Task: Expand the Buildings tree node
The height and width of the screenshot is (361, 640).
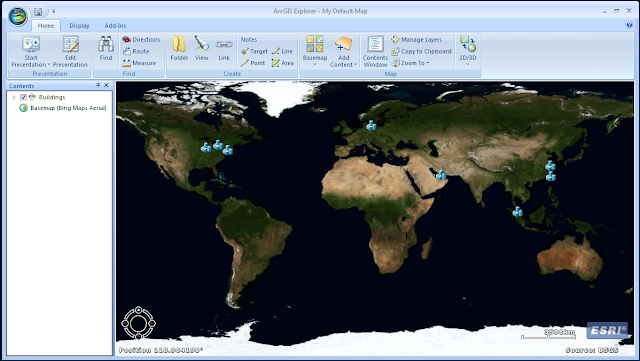Action: (14, 97)
